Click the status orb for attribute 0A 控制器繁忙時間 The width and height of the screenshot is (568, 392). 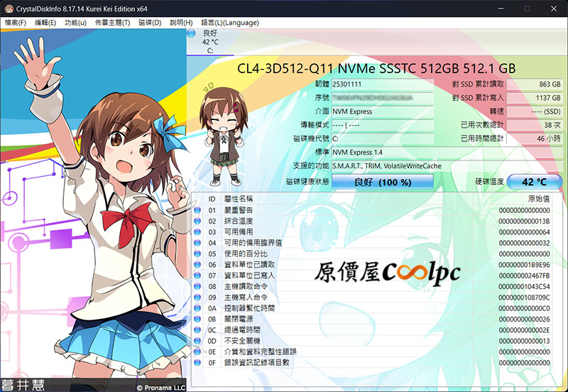point(197,308)
